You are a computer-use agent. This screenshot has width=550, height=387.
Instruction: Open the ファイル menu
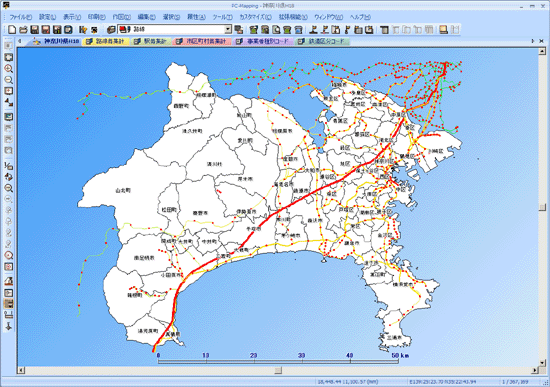(x=20, y=17)
